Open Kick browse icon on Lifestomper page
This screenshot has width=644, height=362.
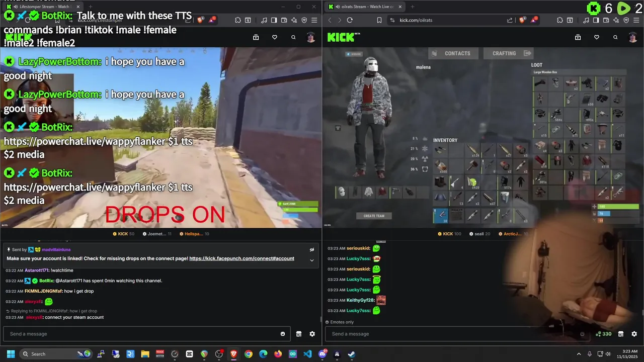click(x=256, y=37)
